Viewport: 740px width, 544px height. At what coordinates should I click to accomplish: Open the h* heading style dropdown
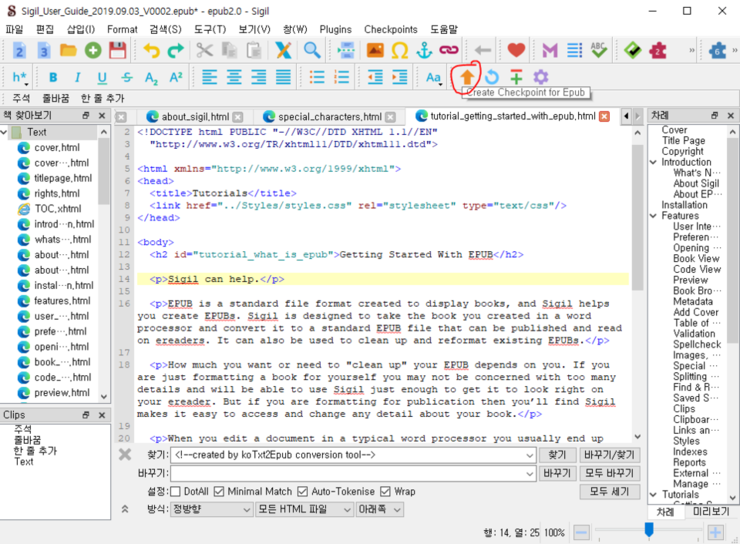(20, 77)
